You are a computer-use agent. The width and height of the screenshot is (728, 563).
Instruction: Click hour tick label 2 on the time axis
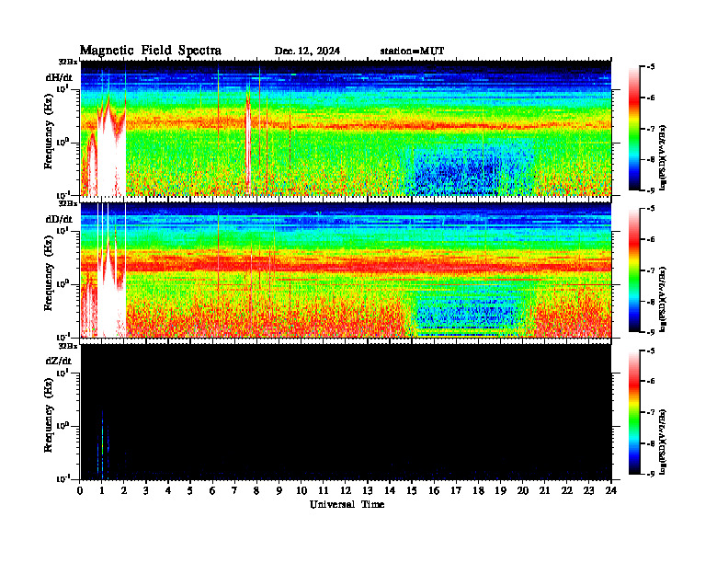tap(124, 490)
